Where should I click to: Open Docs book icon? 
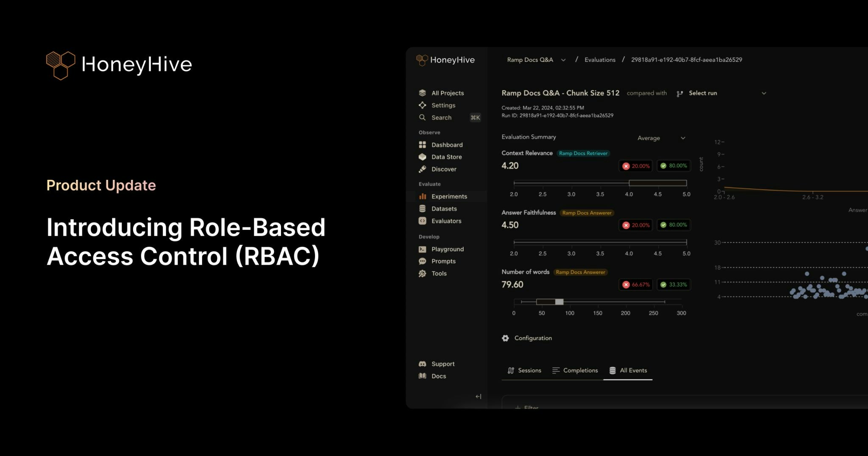coord(422,376)
